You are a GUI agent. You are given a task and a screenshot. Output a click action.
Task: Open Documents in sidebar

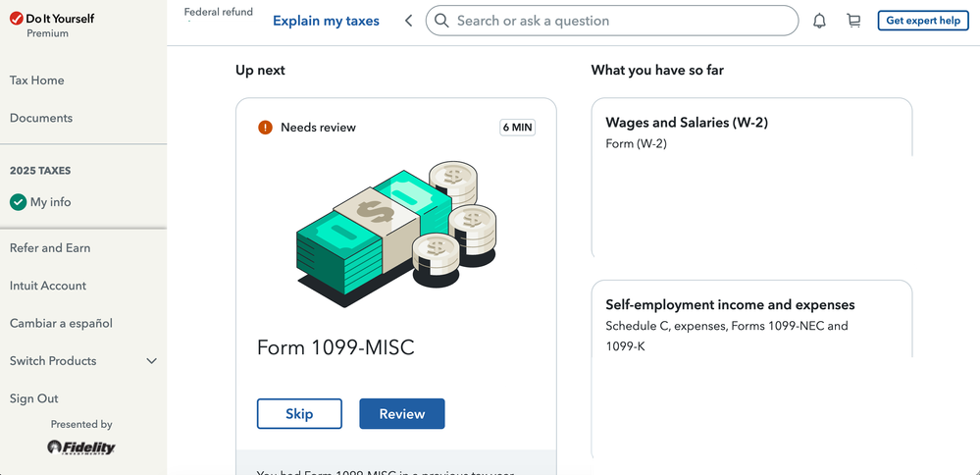coord(41,118)
